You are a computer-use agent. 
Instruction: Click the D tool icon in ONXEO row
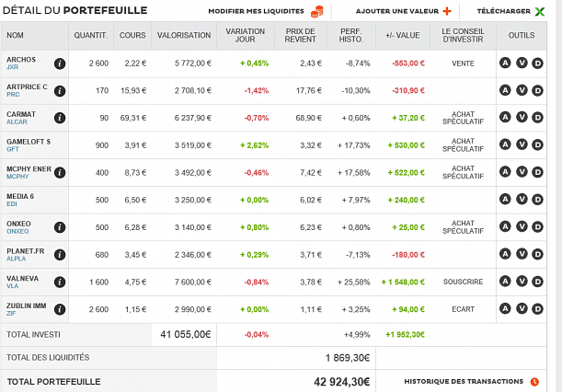pyautogui.click(x=538, y=227)
